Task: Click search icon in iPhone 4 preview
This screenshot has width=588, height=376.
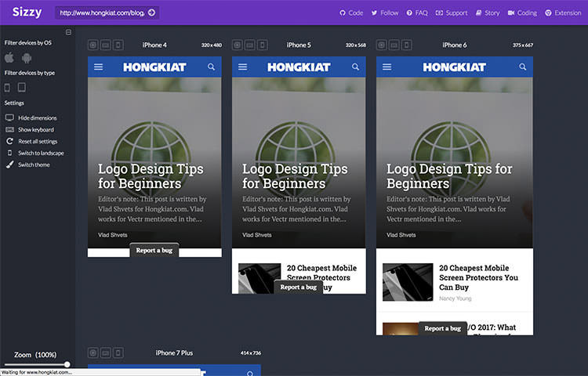Action: [212, 67]
